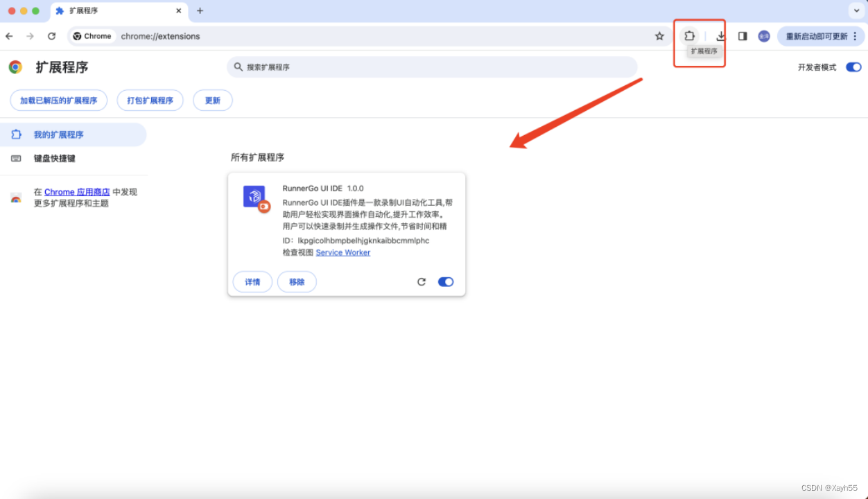
Task: Bookmark this page with the star icon
Action: point(659,36)
